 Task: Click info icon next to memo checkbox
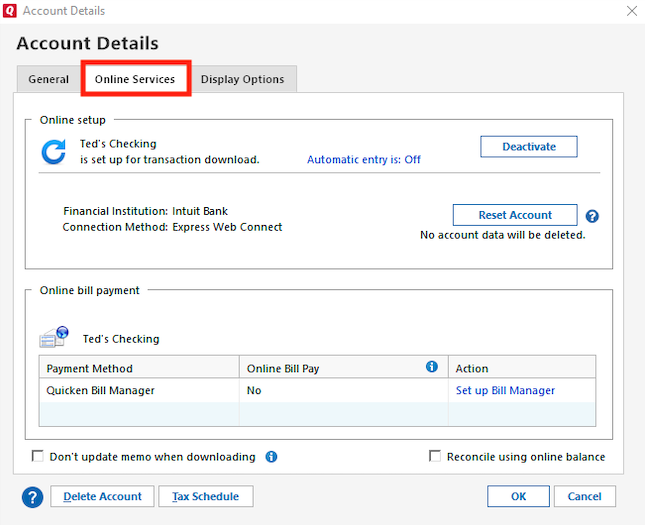[271, 457]
